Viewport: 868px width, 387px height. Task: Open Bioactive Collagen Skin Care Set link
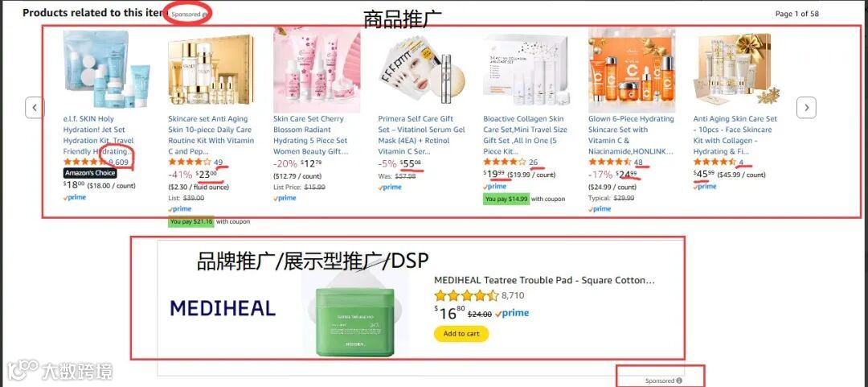tap(525, 134)
